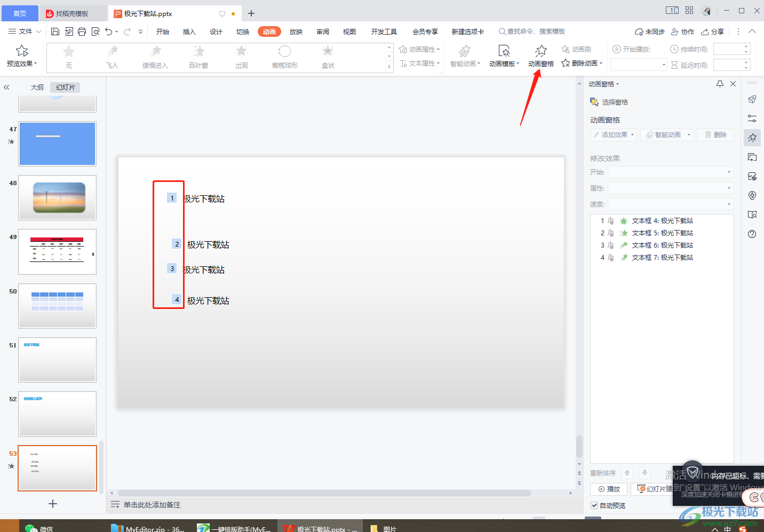Click the slide transition icon in sidebar
The image size is (764, 532).
(x=752, y=157)
